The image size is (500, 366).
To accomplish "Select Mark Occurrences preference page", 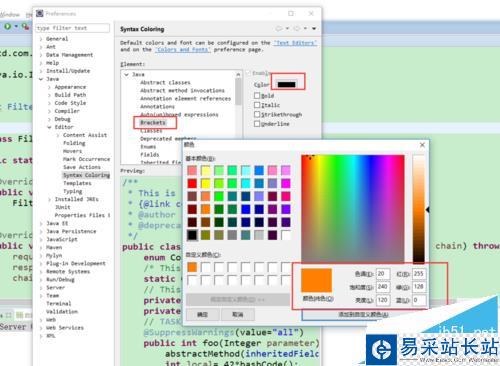I will [86, 159].
